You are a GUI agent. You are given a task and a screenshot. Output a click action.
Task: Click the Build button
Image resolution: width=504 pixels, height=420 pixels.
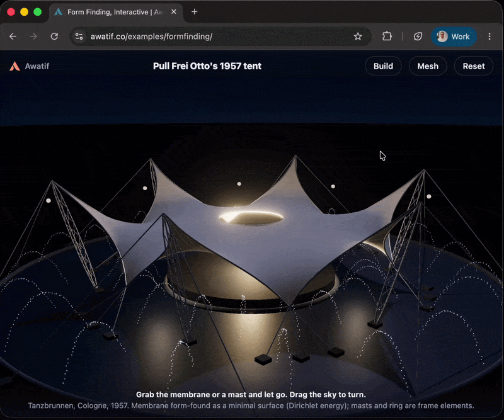pos(383,66)
